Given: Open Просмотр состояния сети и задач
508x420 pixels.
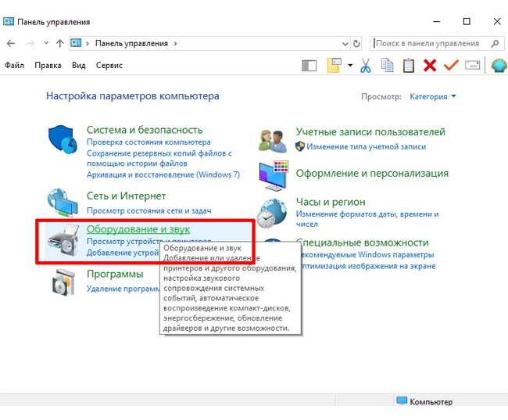Looking at the screenshot, I should click(149, 211).
